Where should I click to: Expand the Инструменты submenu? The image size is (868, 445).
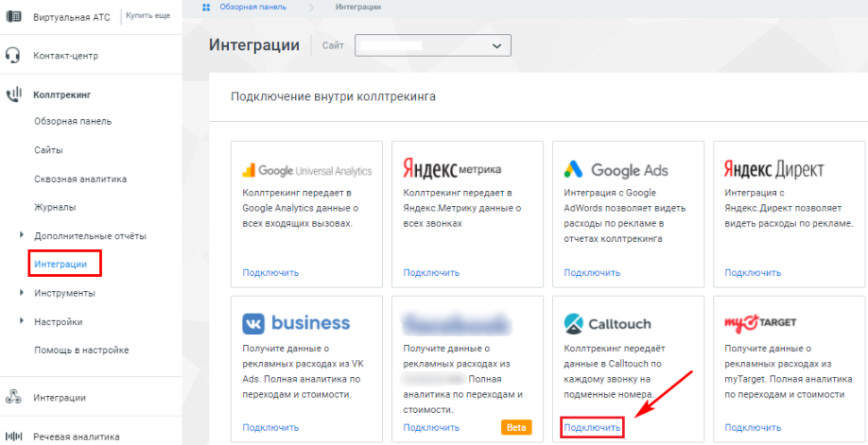tap(21, 293)
